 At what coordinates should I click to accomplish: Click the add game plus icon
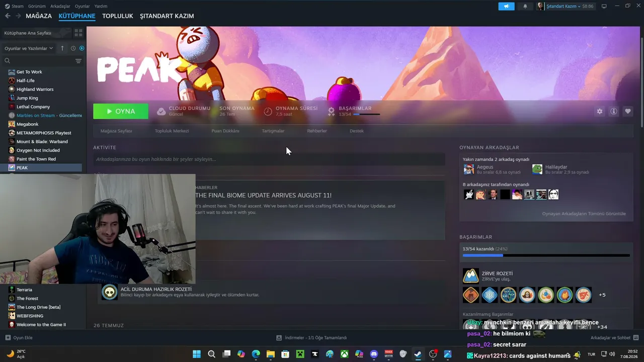tap(8, 337)
